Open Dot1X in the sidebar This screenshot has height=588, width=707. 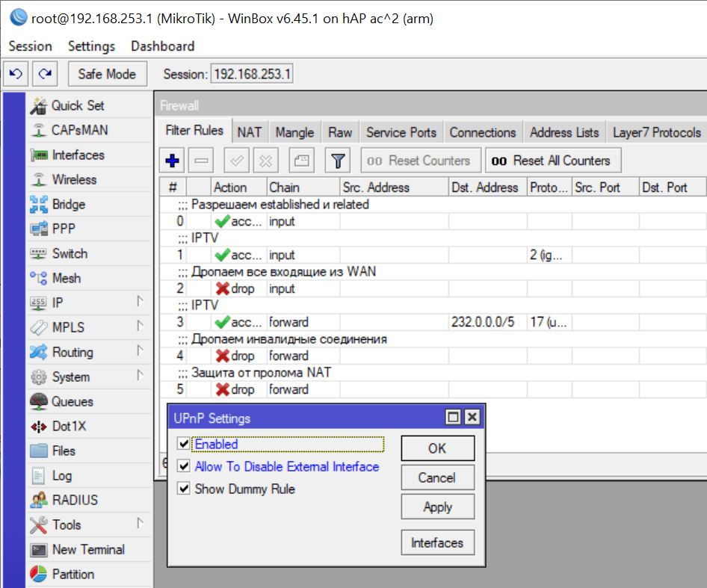89,426
